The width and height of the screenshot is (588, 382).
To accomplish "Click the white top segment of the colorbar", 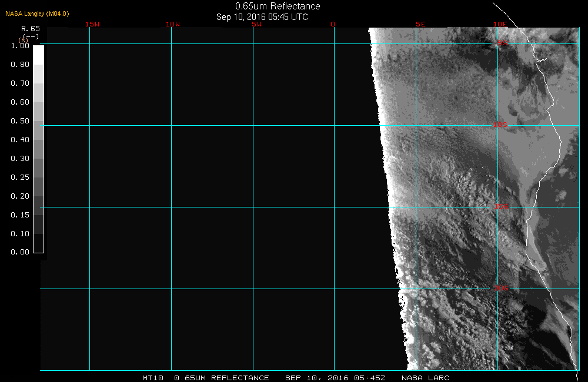I will point(39,55).
